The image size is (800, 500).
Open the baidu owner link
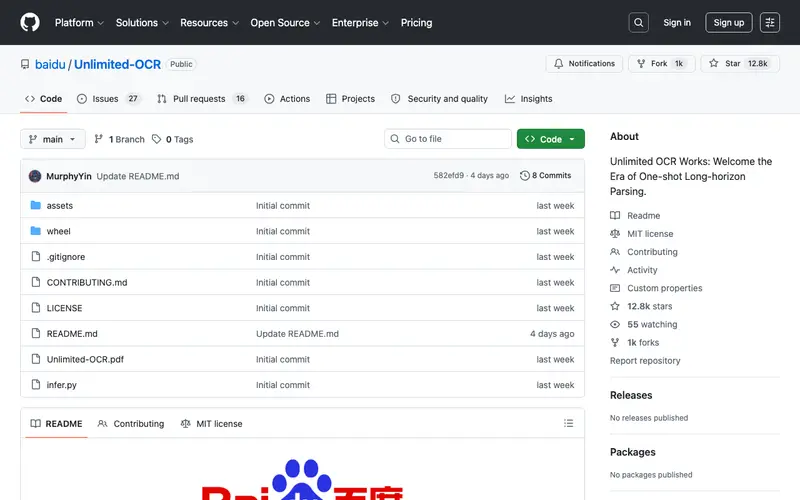click(50, 64)
